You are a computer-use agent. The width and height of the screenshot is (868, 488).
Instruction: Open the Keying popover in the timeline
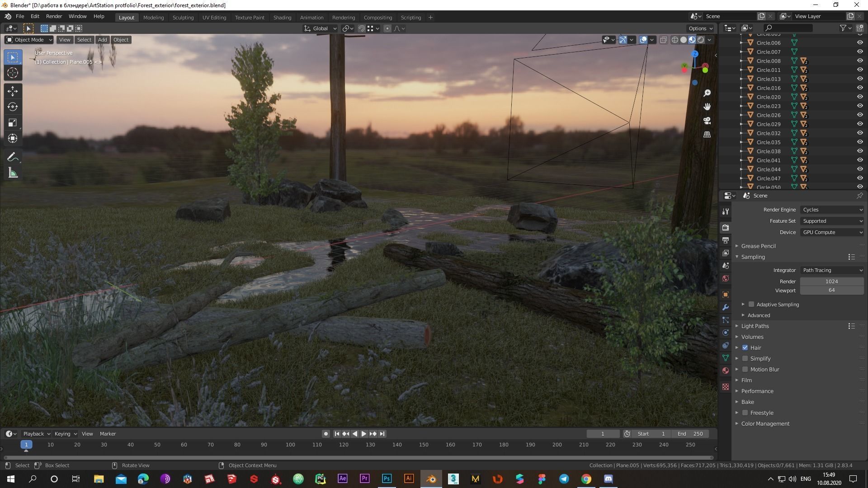coord(65,434)
